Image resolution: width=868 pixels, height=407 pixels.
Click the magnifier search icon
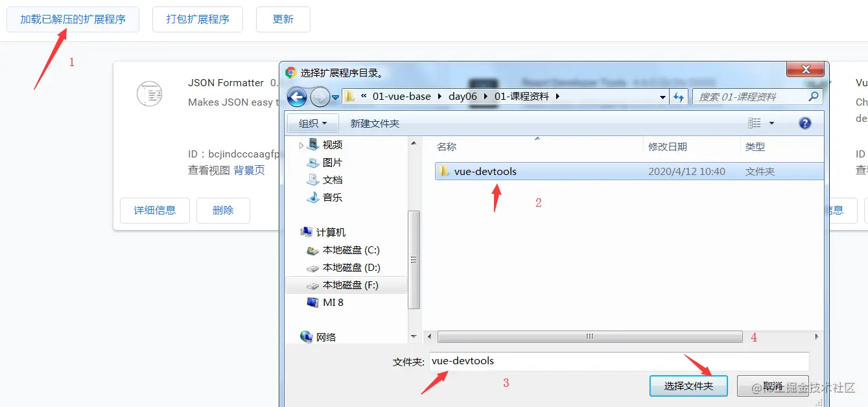814,97
